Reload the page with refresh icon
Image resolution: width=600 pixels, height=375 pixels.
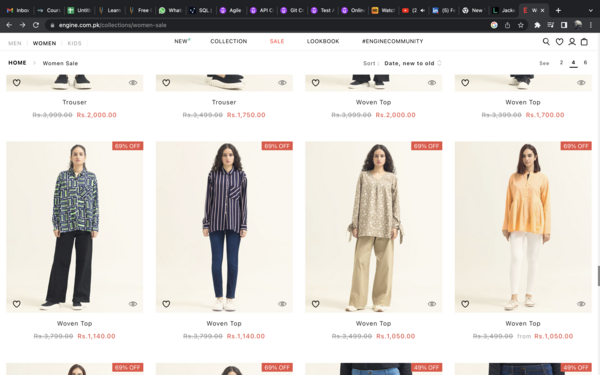[36, 25]
